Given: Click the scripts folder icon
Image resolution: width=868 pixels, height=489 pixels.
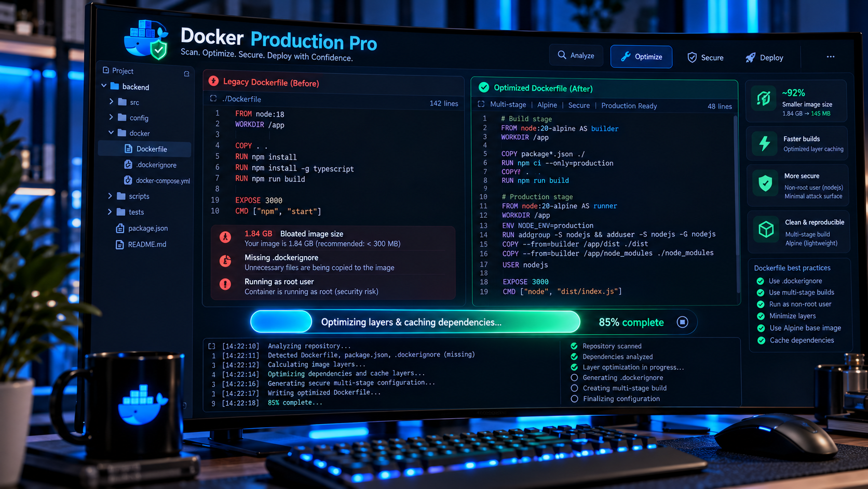Looking at the screenshot, I should tap(121, 196).
